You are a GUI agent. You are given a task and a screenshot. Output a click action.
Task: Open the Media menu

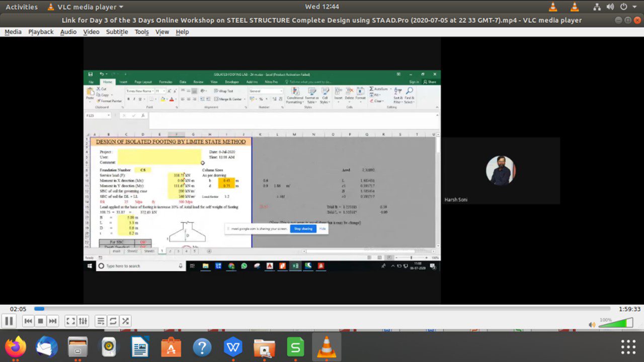click(13, 32)
